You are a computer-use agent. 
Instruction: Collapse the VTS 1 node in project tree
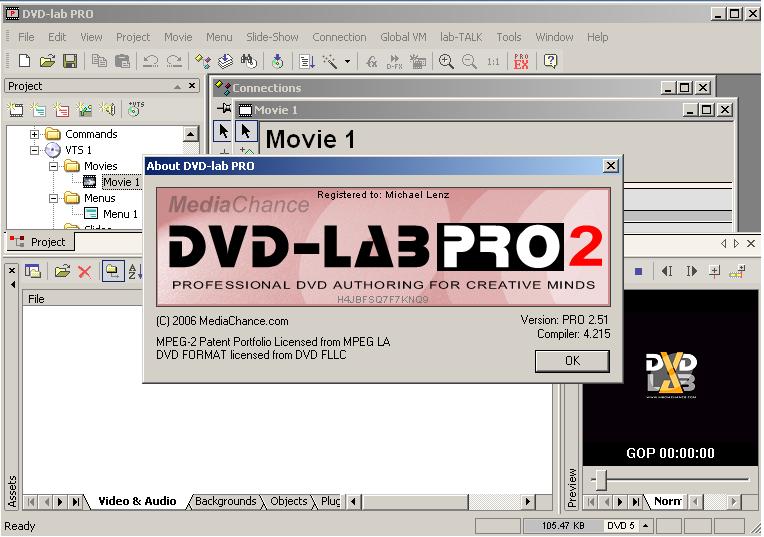point(34,150)
